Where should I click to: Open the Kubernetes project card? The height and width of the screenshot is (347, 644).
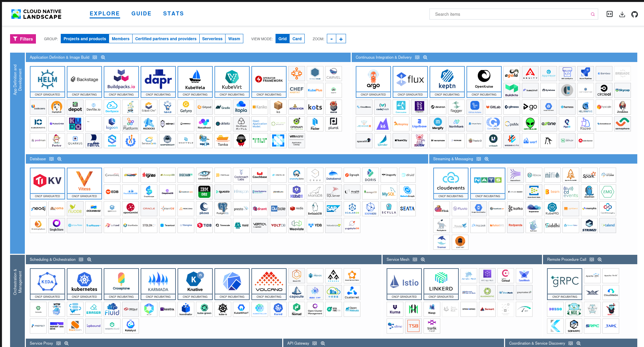[x=84, y=284]
